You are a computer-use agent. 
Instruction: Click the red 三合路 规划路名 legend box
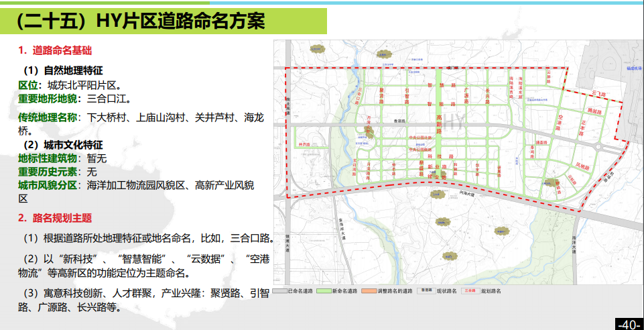(x=470, y=291)
